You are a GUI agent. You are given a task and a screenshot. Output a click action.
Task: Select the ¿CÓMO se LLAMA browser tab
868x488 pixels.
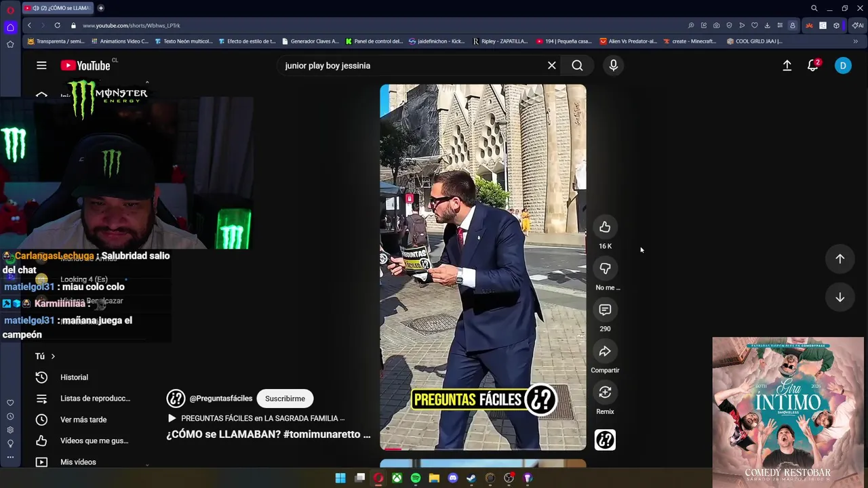(58, 8)
